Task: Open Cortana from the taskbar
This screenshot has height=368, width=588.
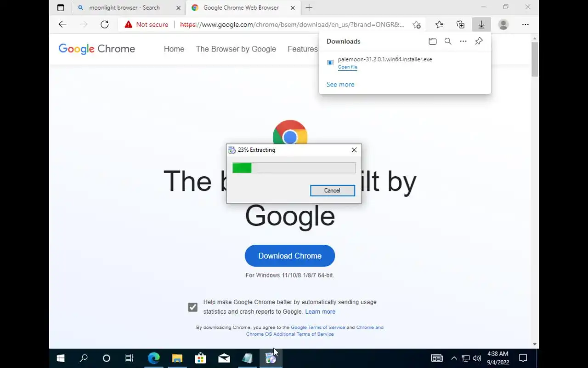Action: tap(107, 358)
